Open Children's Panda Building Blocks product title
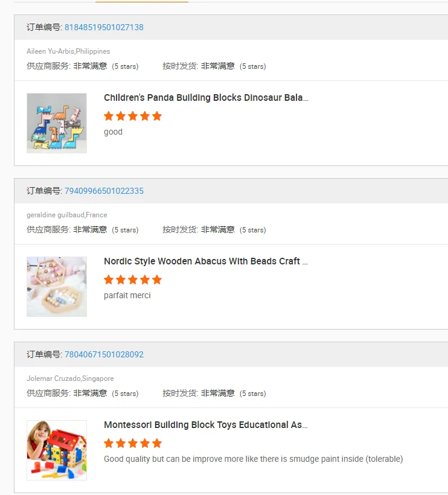 [x=206, y=98]
